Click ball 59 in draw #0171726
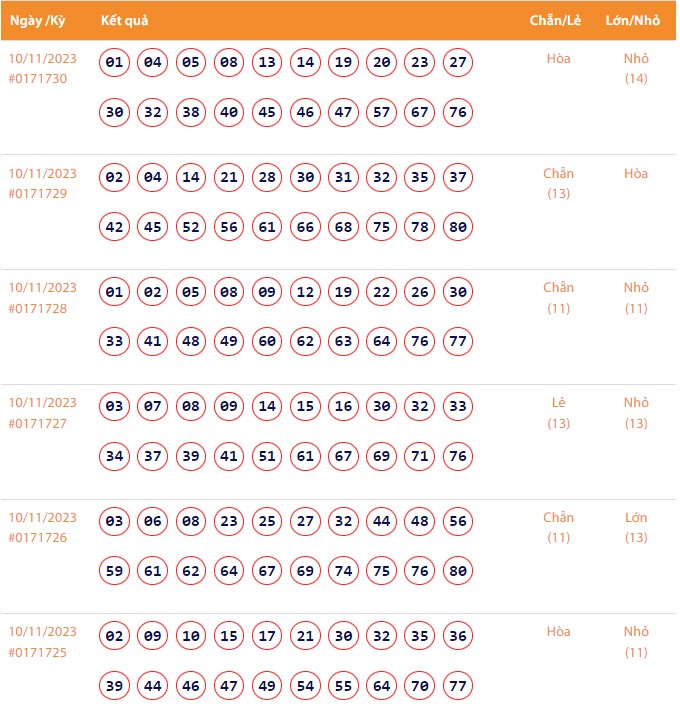680x722 pixels. 114,571
